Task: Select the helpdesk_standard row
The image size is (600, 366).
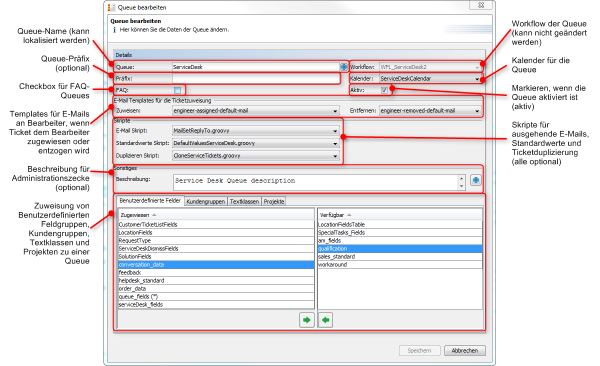Action: coord(216,281)
